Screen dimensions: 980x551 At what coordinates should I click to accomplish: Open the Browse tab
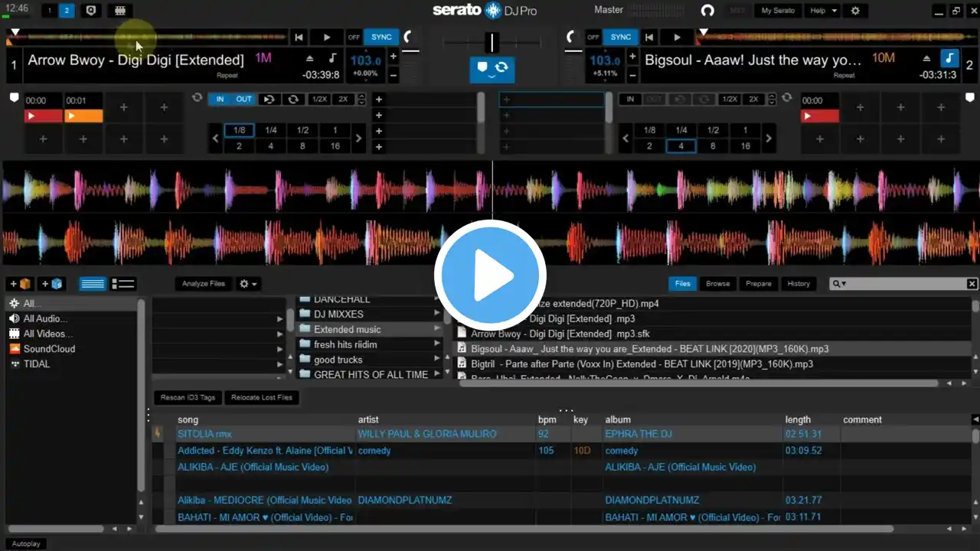point(718,284)
